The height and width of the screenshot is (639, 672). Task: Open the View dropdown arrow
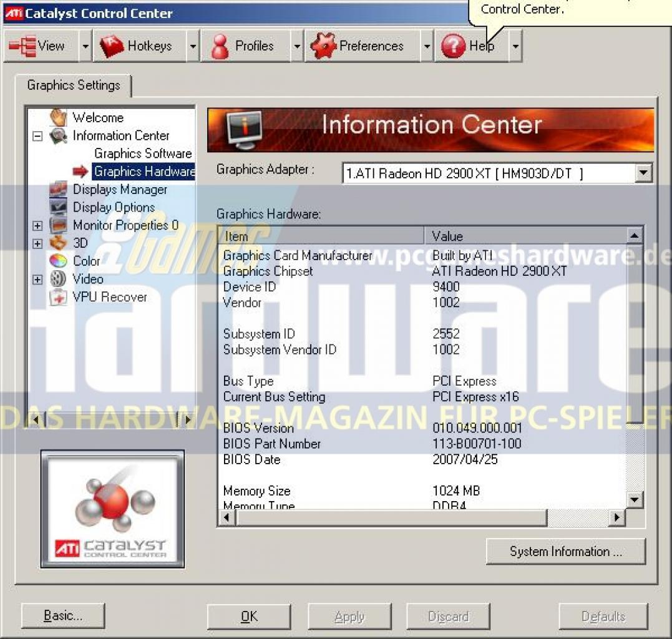pyautogui.click(x=85, y=46)
